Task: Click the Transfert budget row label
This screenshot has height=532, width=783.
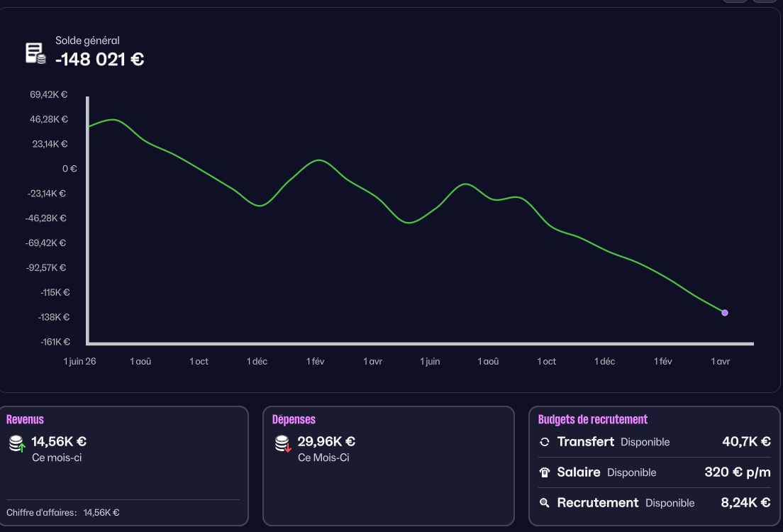Action: pos(585,442)
